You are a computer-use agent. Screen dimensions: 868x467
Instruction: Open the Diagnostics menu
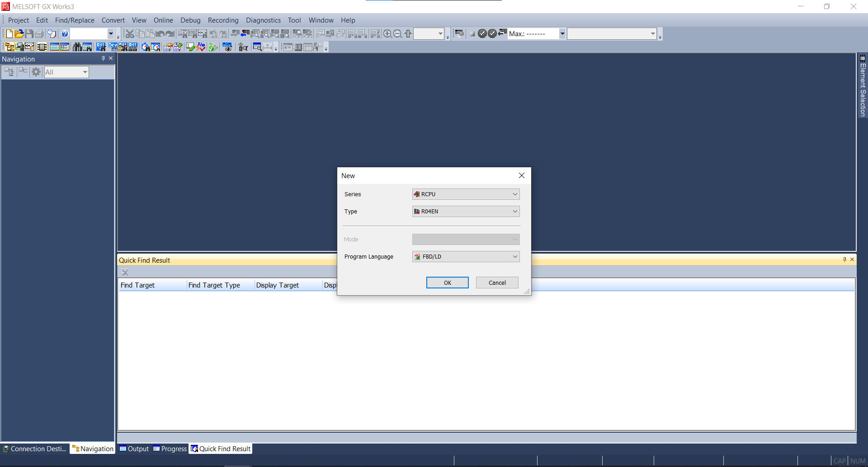point(263,20)
